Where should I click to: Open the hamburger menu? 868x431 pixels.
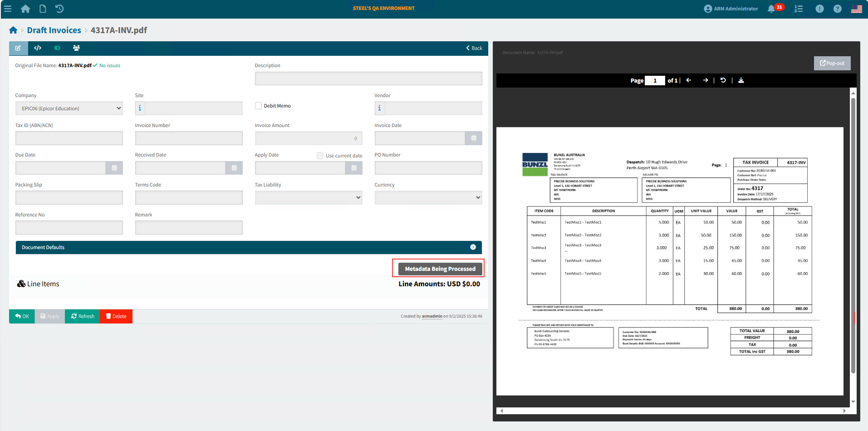pyautogui.click(x=8, y=9)
